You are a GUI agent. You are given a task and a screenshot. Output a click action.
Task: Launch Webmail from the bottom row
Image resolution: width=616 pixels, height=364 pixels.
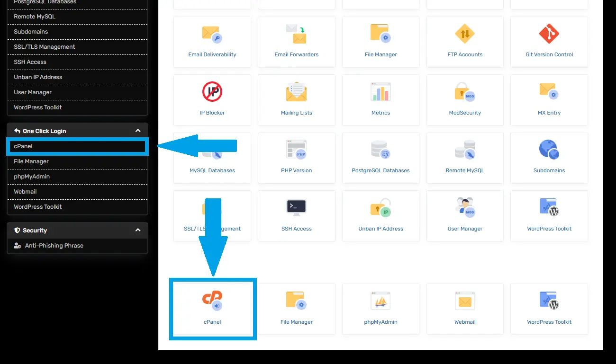(465, 309)
